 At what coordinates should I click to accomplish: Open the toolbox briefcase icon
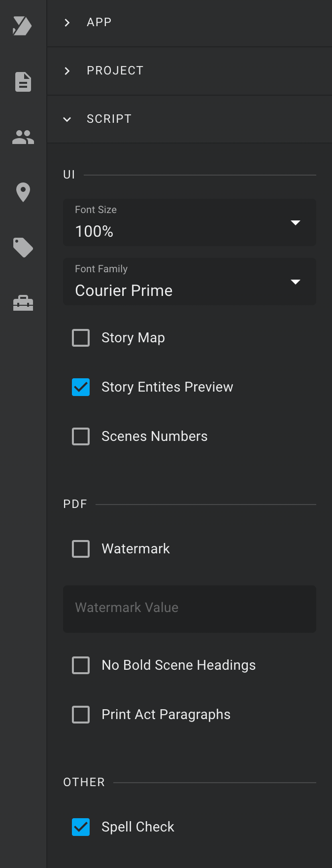(23, 303)
